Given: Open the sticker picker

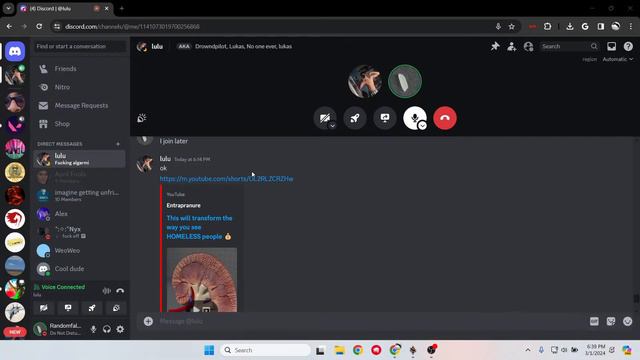Looking at the screenshot, I should (611, 322).
